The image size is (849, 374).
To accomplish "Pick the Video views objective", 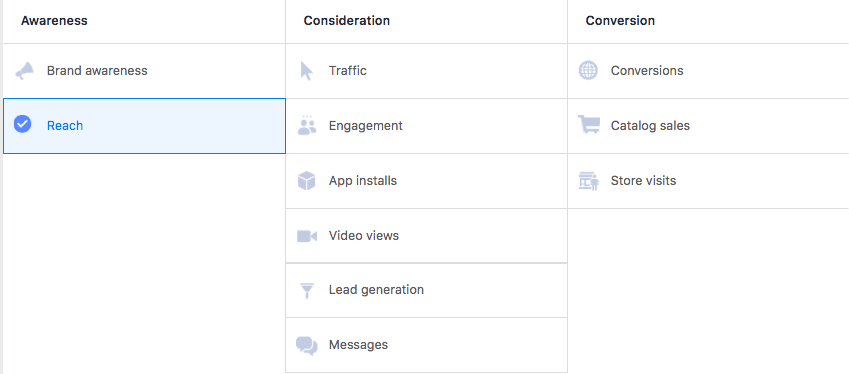I will pos(427,236).
